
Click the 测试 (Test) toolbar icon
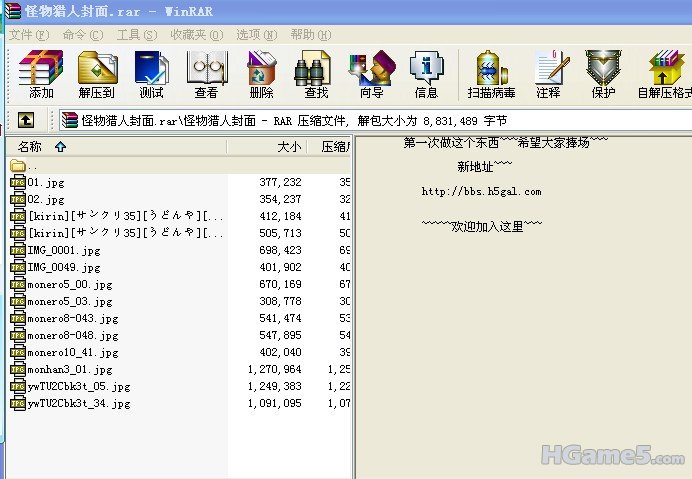pos(151,75)
